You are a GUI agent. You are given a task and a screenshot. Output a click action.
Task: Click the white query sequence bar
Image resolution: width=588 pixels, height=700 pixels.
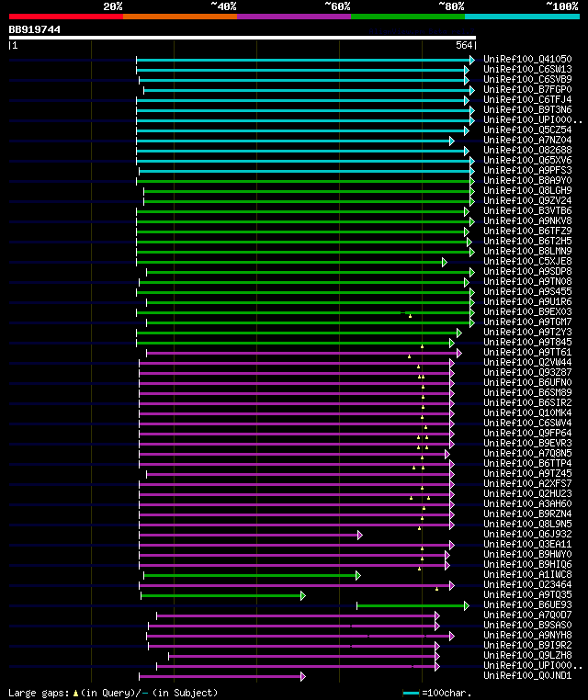(x=243, y=38)
